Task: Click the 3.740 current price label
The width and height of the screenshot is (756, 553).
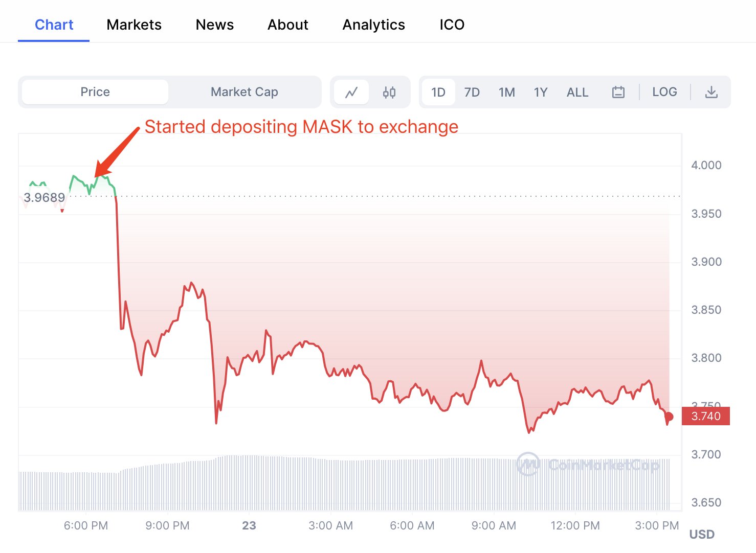Action: pyautogui.click(x=706, y=416)
